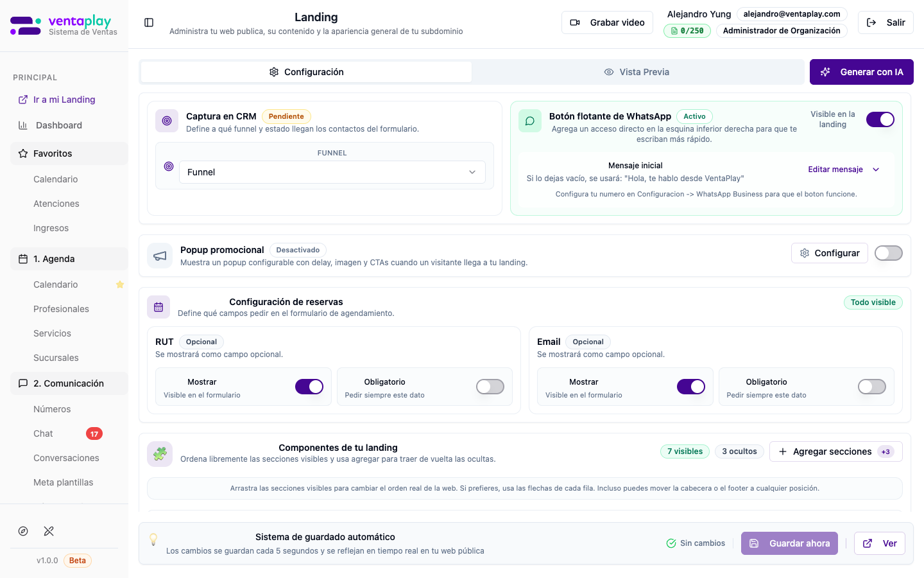The image size is (924, 578).
Task: Switch to the Vista Previa tab
Action: click(637, 72)
